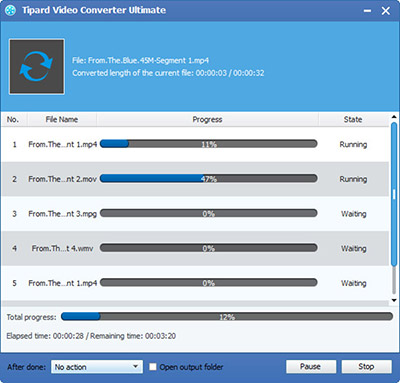
Task: Click row number 3 cell
Action: [x=14, y=214]
